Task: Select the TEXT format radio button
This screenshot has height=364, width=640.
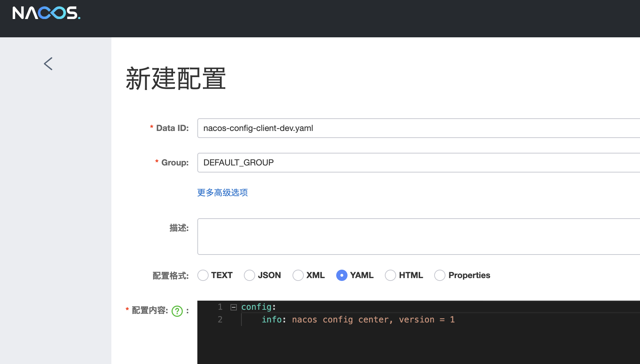Action: [203, 275]
